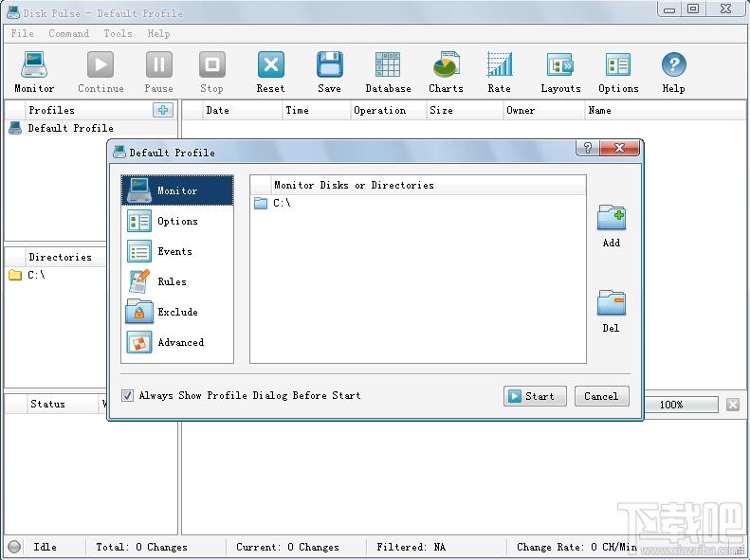Click the Cancel button in the dialog
The height and width of the screenshot is (560, 750).
click(x=601, y=396)
